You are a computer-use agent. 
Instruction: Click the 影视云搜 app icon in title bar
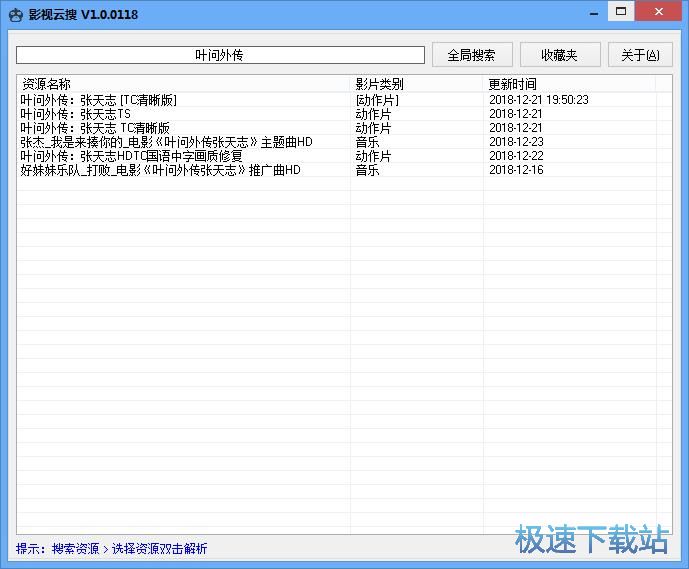tap(16, 15)
